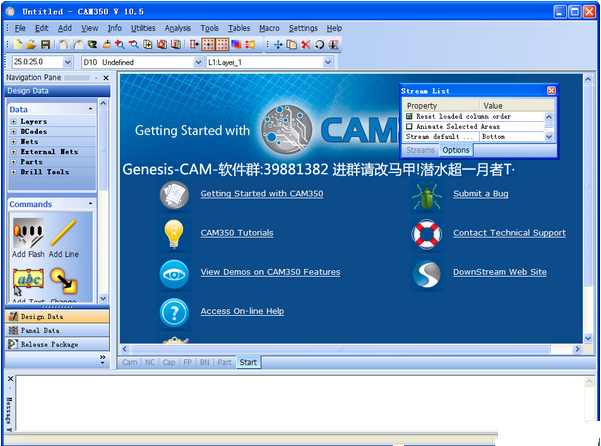Switch to Release Package view
Viewport: 601px width, 446px height.
[57, 344]
